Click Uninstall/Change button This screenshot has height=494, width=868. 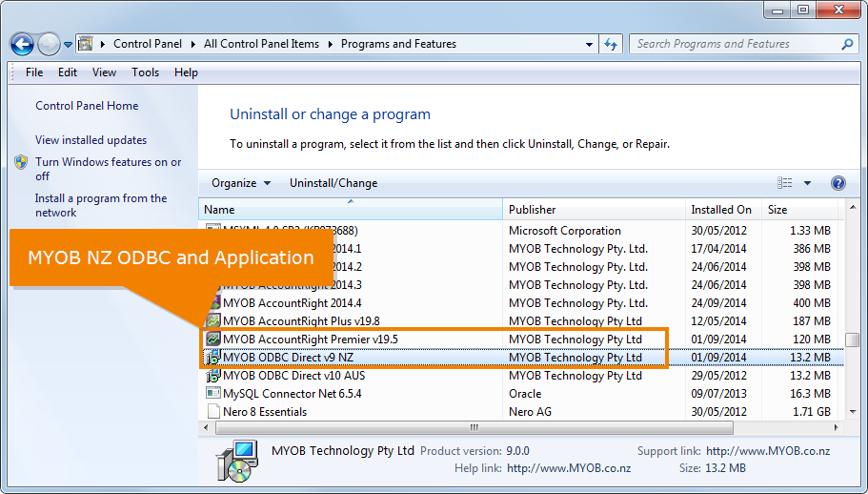tap(333, 183)
